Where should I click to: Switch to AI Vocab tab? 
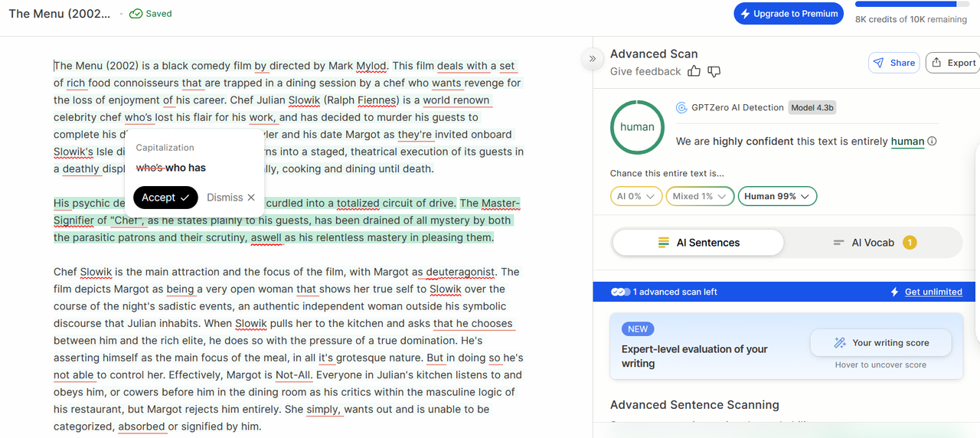point(873,243)
